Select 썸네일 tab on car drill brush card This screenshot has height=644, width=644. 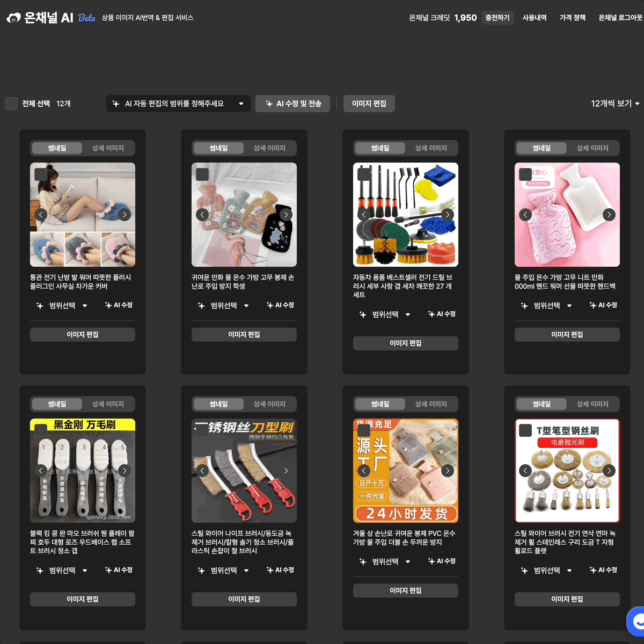click(x=380, y=148)
